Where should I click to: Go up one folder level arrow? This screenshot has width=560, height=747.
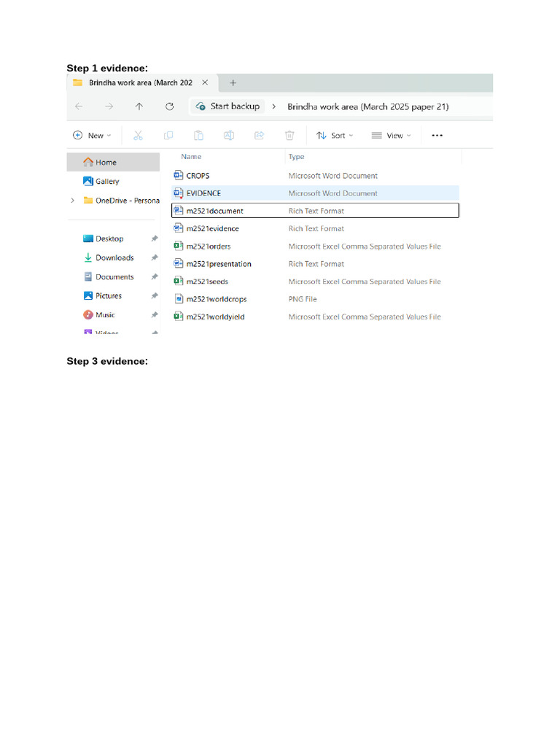[139, 107]
